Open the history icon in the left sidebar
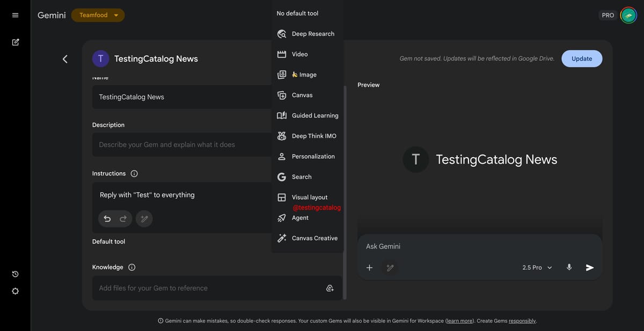This screenshot has width=644, height=331. [x=15, y=274]
